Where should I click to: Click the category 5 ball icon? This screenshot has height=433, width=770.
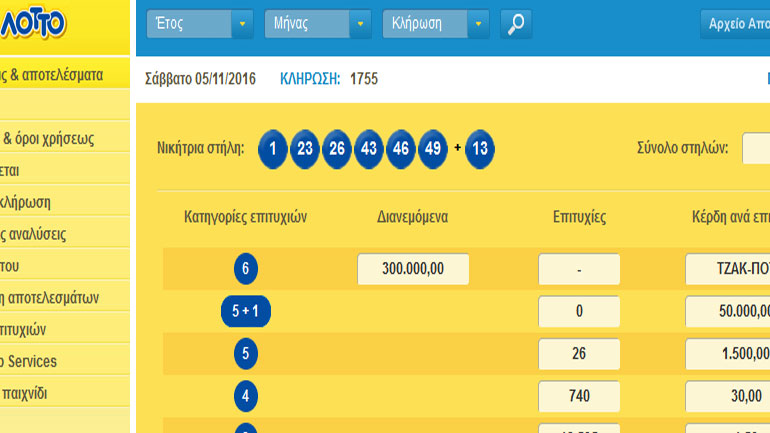coord(246,353)
